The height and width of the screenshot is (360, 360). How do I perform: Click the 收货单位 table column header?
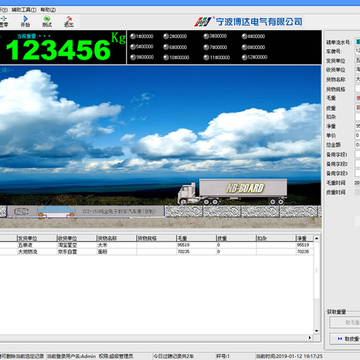click(x=77, y=238)
